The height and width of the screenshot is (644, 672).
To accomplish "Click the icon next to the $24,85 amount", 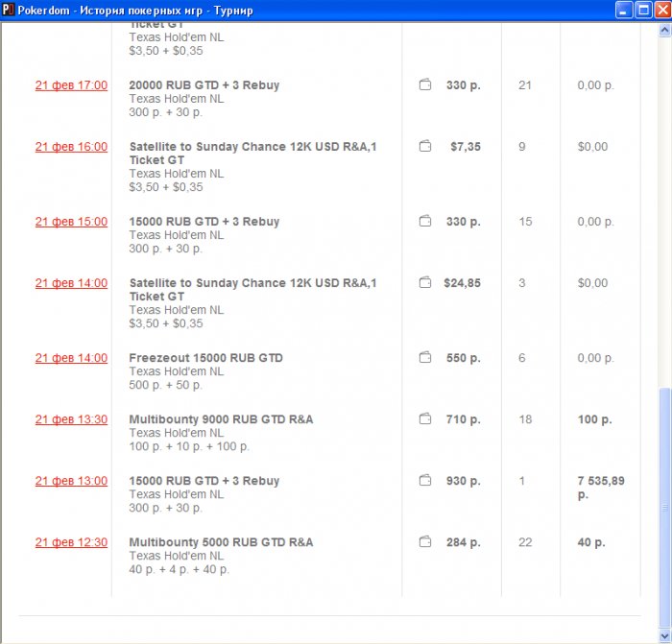I will tap(425, 283).
